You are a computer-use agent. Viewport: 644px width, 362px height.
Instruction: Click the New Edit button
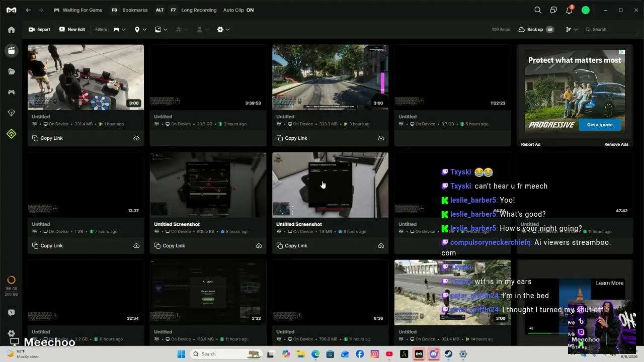(72, 30)
